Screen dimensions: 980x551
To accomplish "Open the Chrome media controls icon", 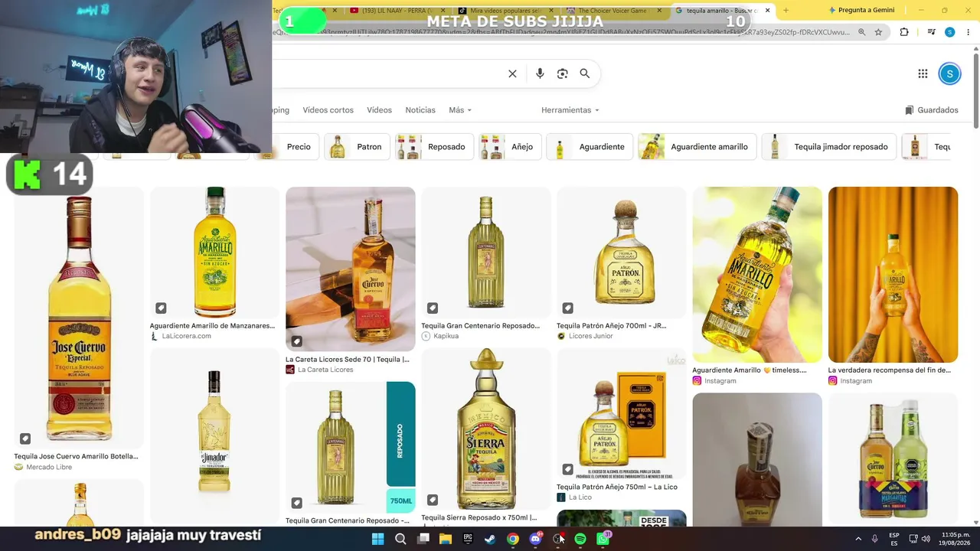I will [x=931, y=32].
